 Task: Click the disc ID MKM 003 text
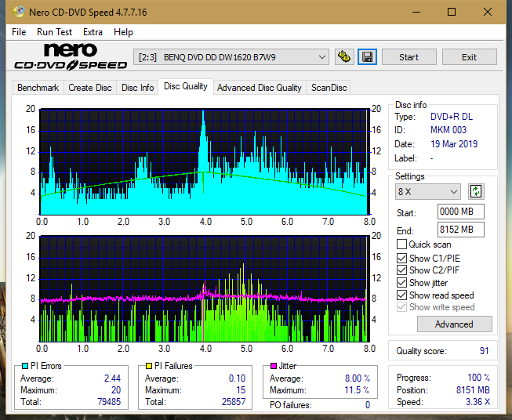coord(448,130)
